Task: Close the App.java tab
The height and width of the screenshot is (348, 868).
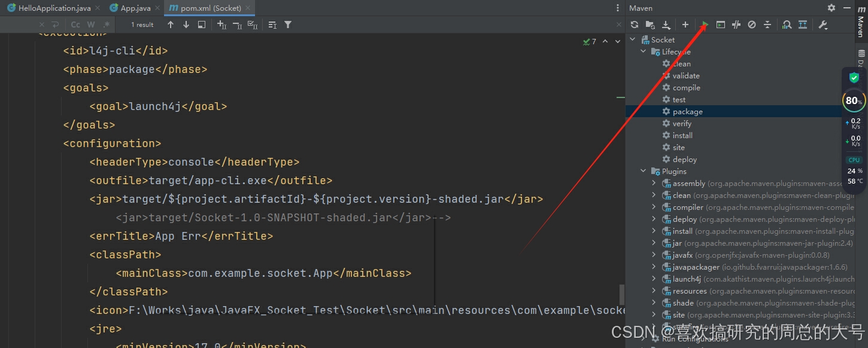Action: 158,8
